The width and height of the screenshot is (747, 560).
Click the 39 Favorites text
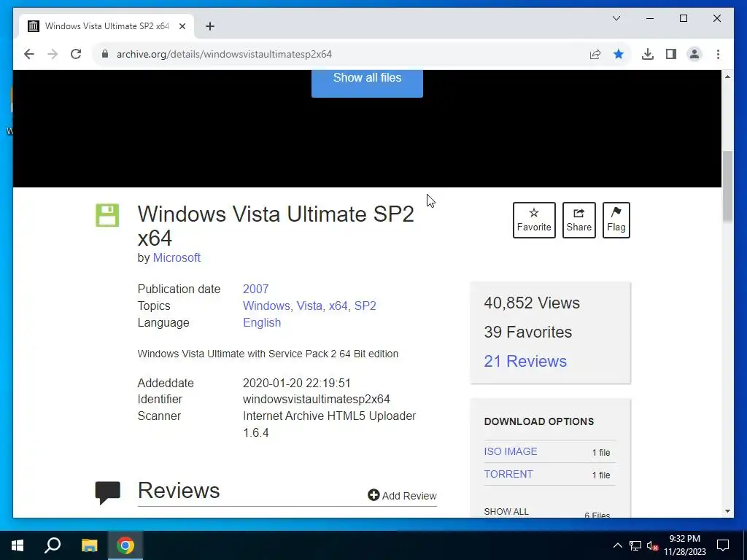click(x=528, y=332)
